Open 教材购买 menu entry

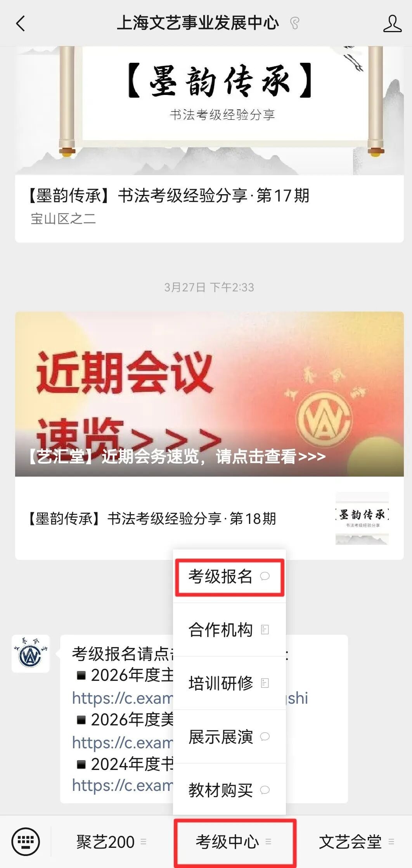[x=229, y=790]
